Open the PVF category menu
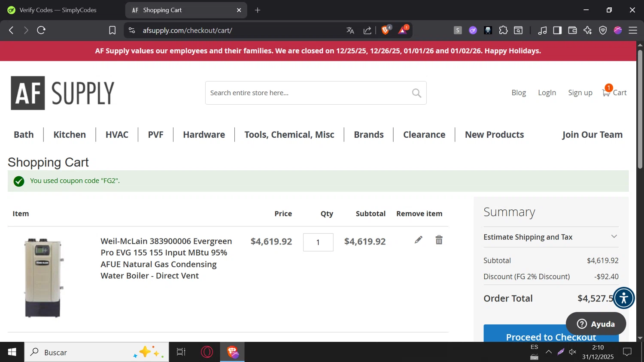The width and height of the screenshot is (644, 362). click(156, 135)
